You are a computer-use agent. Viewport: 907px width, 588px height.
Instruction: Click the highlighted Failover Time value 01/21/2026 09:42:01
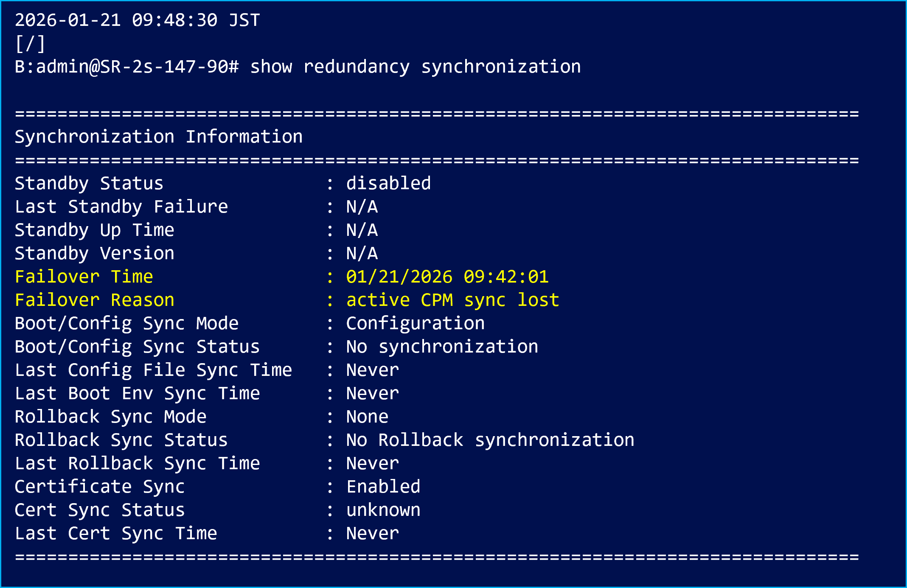tap(447, 277)
